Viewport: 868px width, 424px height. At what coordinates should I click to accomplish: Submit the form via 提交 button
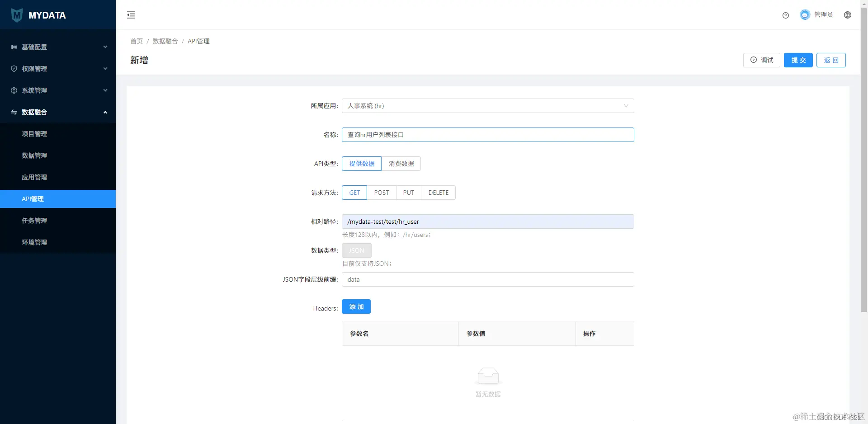[798, 60]
